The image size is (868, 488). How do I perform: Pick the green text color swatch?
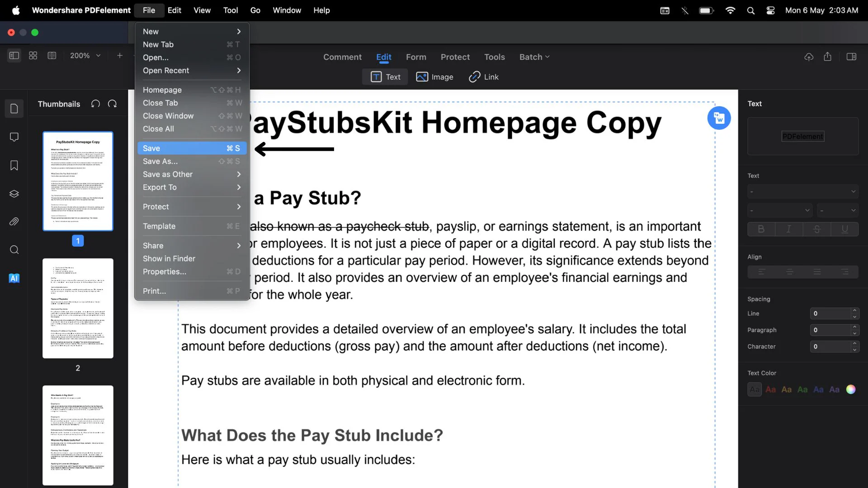point(802,389)
